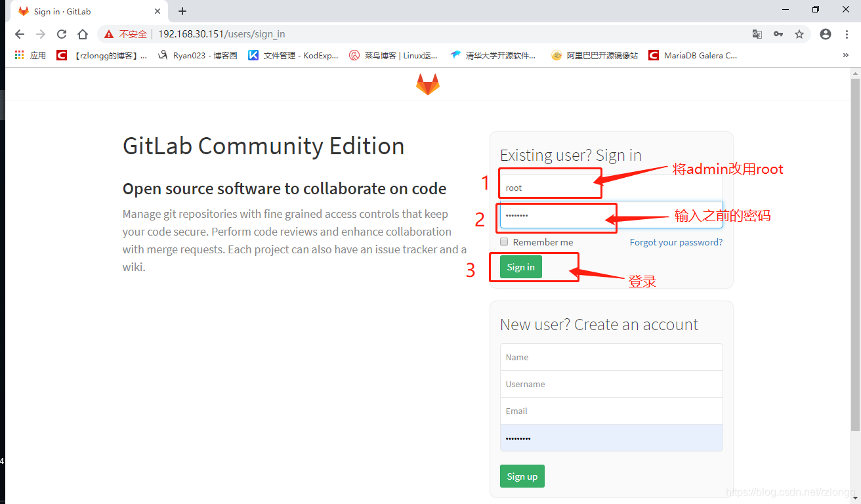
Task: Click the saved password key icon
Action: pos(778,34)
